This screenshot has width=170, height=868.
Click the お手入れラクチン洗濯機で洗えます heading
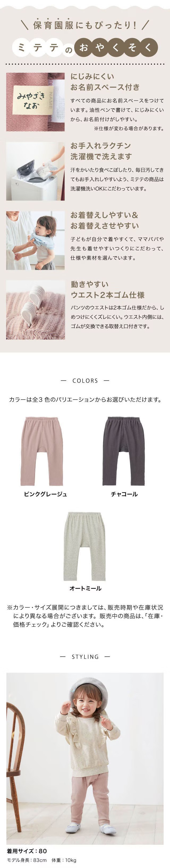[x=101, y=151]
